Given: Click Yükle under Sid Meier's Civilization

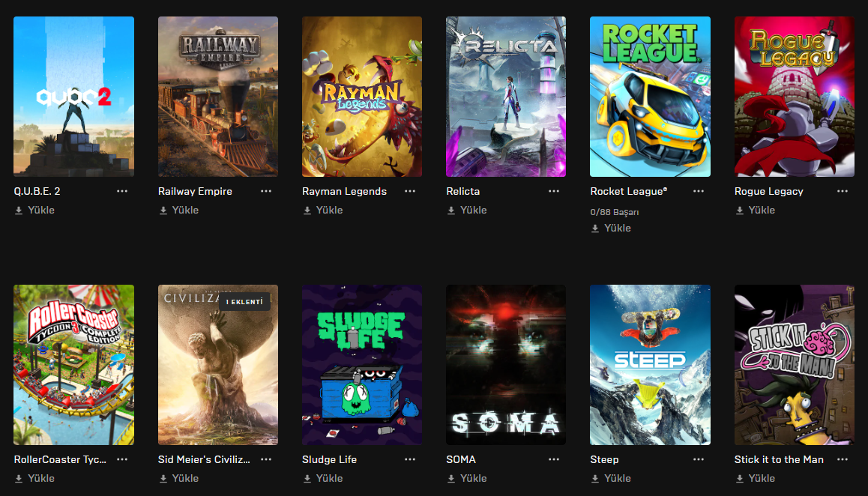Looking at the screenshot, I should click(179, 478).
